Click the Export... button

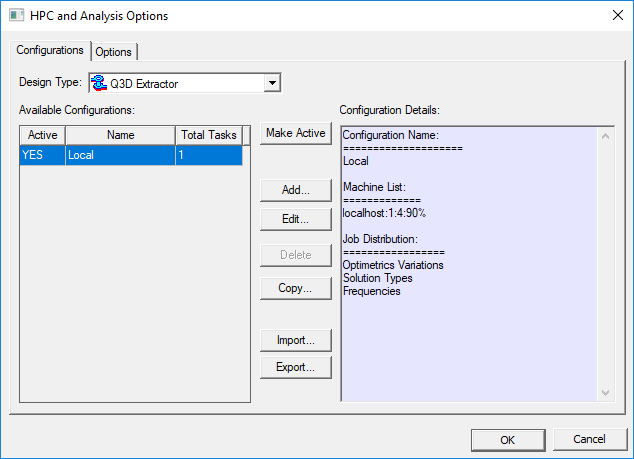(296, 367)
